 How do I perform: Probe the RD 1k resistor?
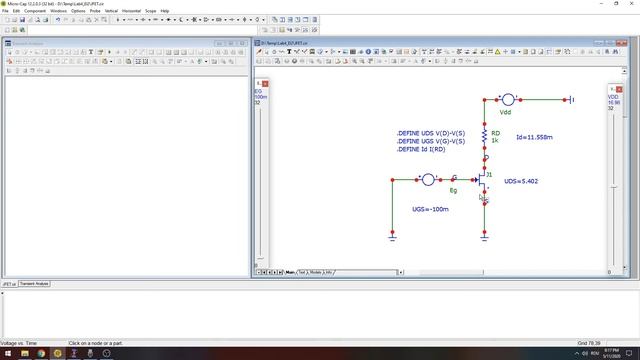[x=484, y=136]
